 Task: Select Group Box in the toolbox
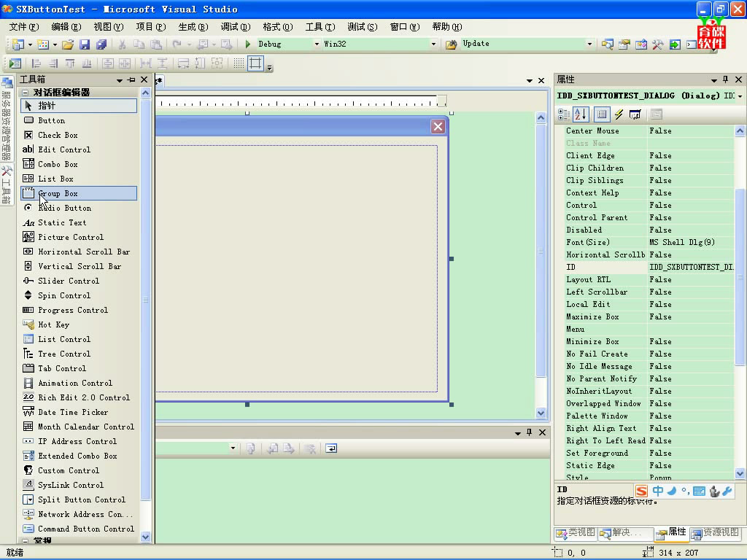79,193
